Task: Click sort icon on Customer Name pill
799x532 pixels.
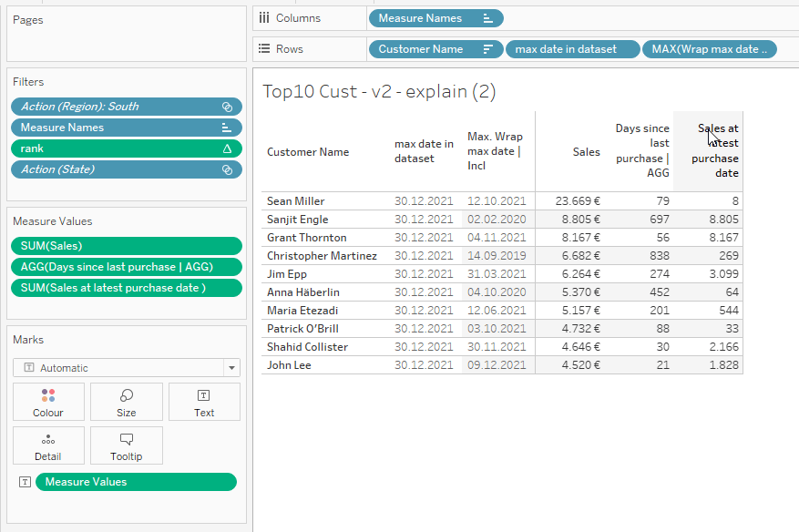Action: (488, 49)
